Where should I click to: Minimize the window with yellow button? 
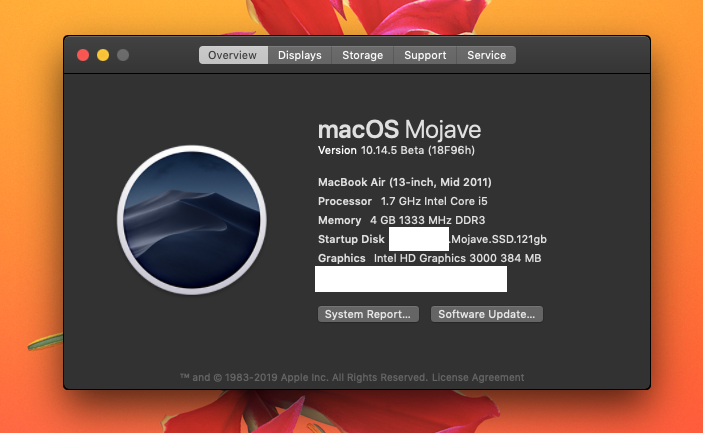(103, 55)
